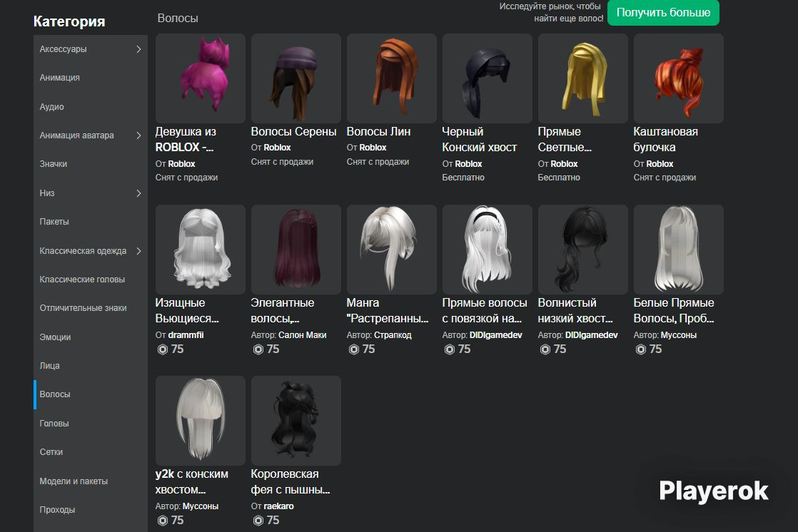This screenshot has height=532, width=798.
Task: Select the Волосы category in sidebar
Action: [x=91, y=394]
